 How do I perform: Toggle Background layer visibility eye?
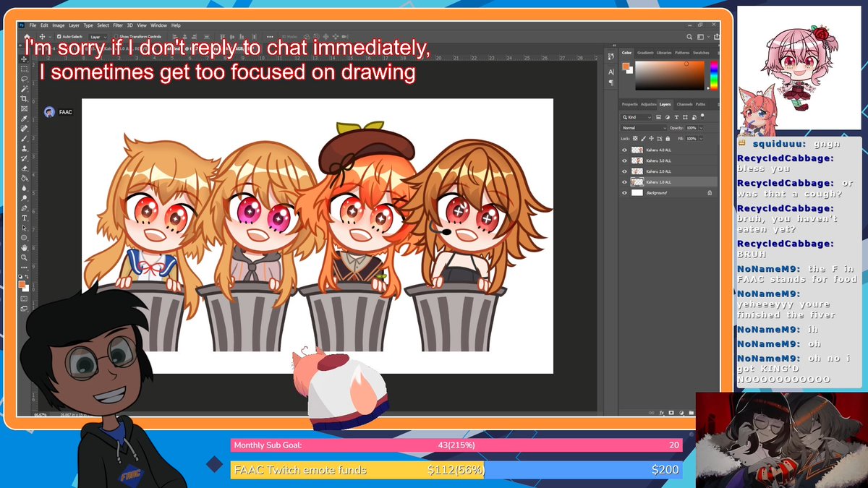[625, 193]
